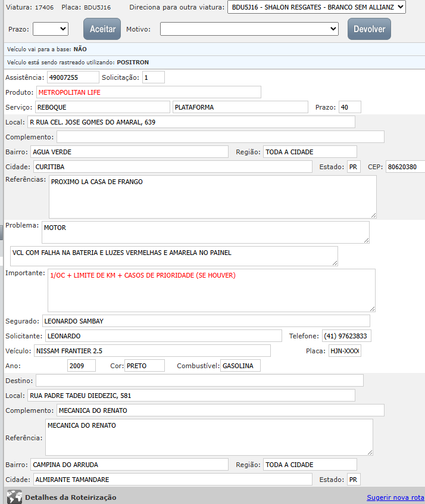The image size is (425, 504).
Task: Select the CEP field with 80620380
Action: coord(405,167)
